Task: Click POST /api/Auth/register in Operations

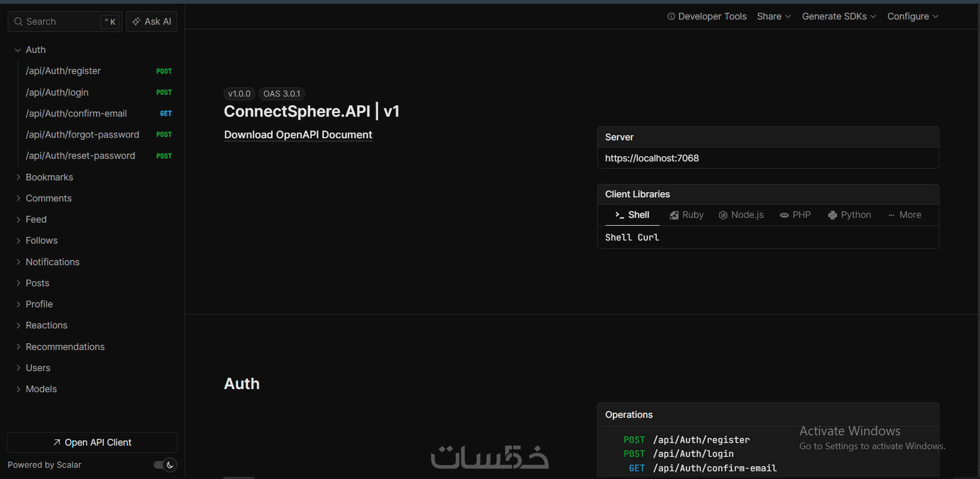Action: pyautogui.click(x=686, y=440)
